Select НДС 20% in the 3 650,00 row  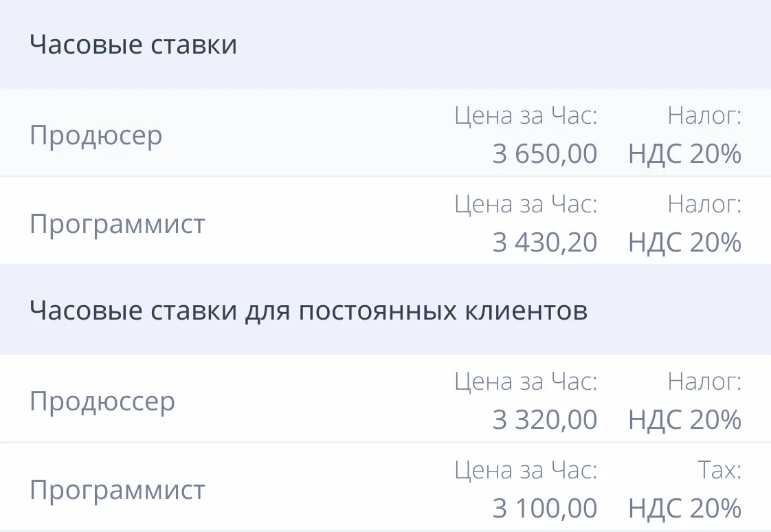[x=684, y=154]
